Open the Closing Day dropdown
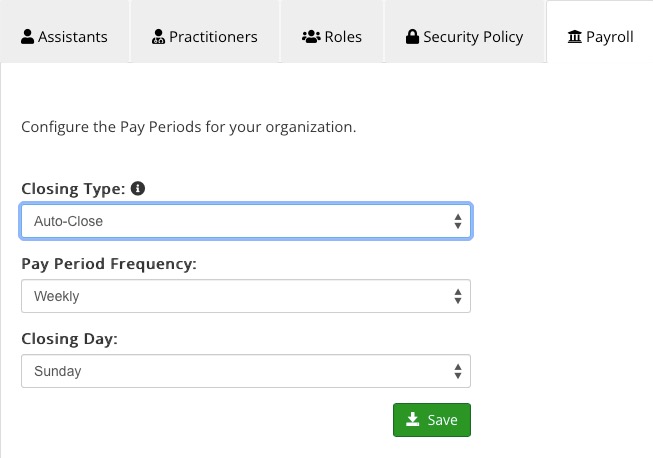 tap(246, 371)
